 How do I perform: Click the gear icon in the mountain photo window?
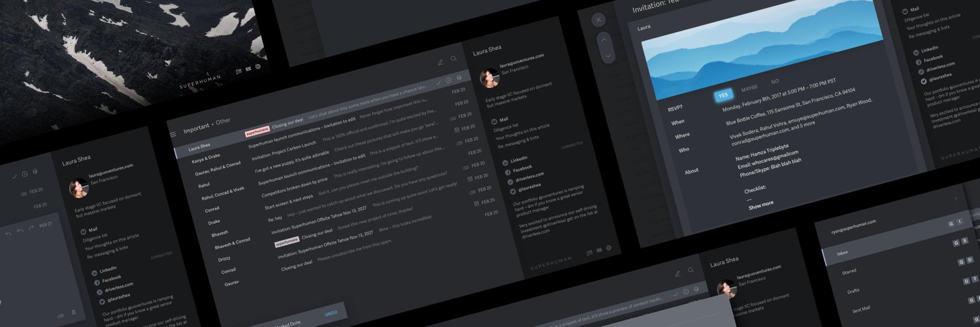[258, 66]
